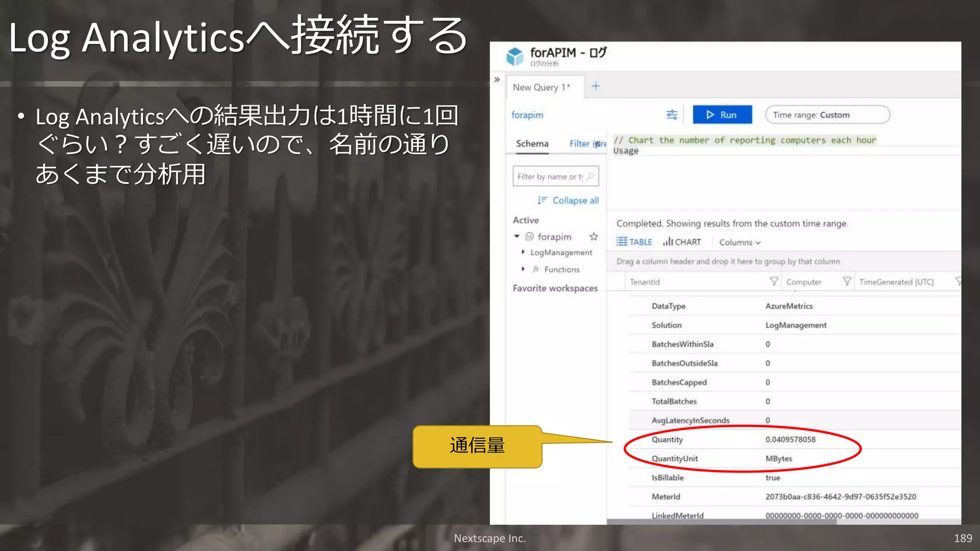Image resolution: width=980 pixels, height=551 pixels.
Task: Sort by Computer column header
Action: (803, 282)
